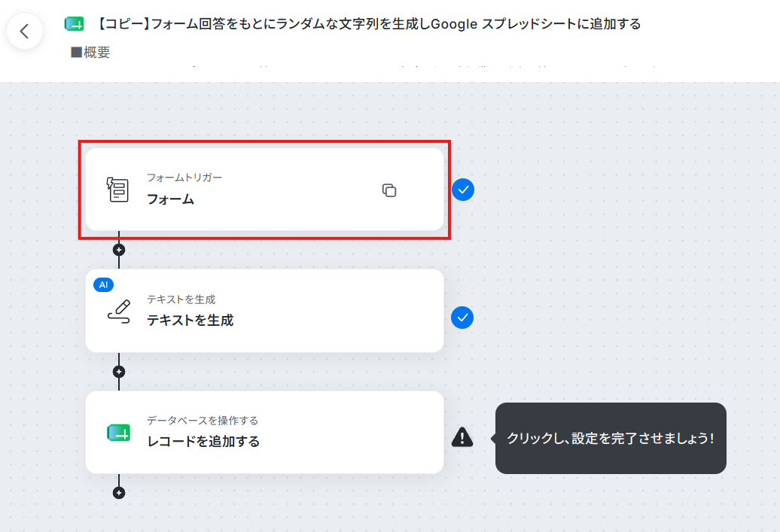
Task: Click the ■概要 description section
Action: 90,52
